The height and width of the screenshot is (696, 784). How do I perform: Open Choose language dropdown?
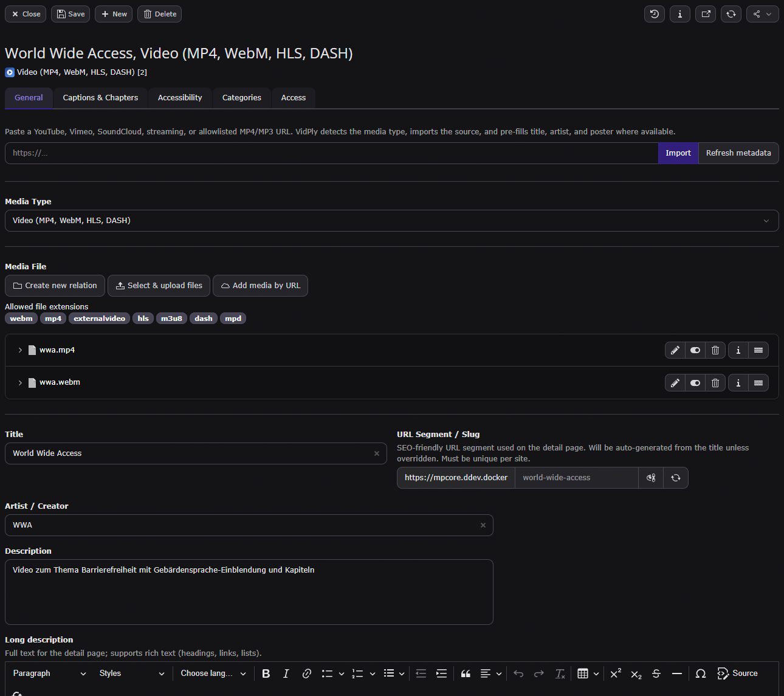click(x=213, y=674)
